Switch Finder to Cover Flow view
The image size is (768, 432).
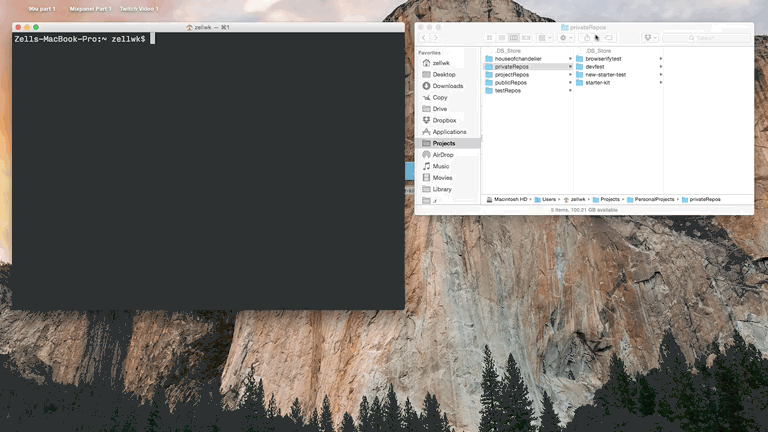point(526,38)
